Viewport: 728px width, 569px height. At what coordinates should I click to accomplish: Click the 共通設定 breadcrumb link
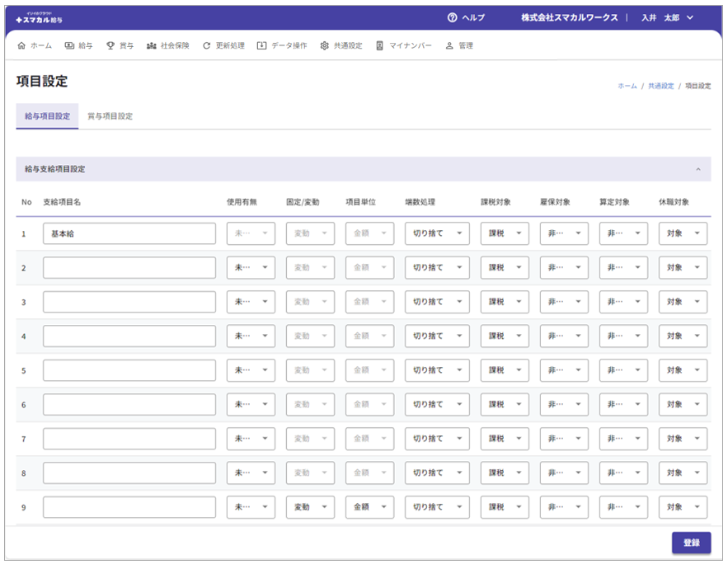coord(660,86)
